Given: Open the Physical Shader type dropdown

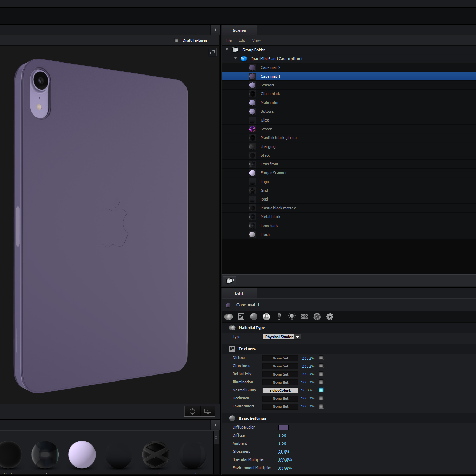Looking at the screenshot, I should (282, 337).
